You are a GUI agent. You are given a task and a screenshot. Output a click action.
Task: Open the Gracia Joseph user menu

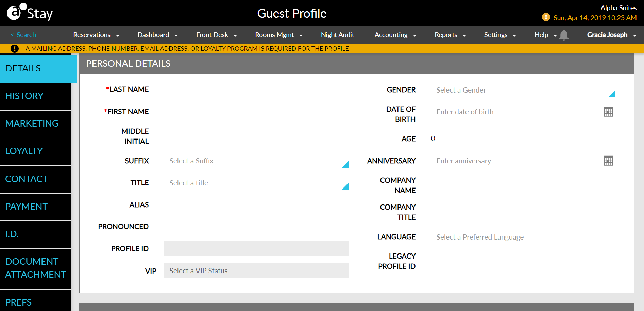[607, 35]
